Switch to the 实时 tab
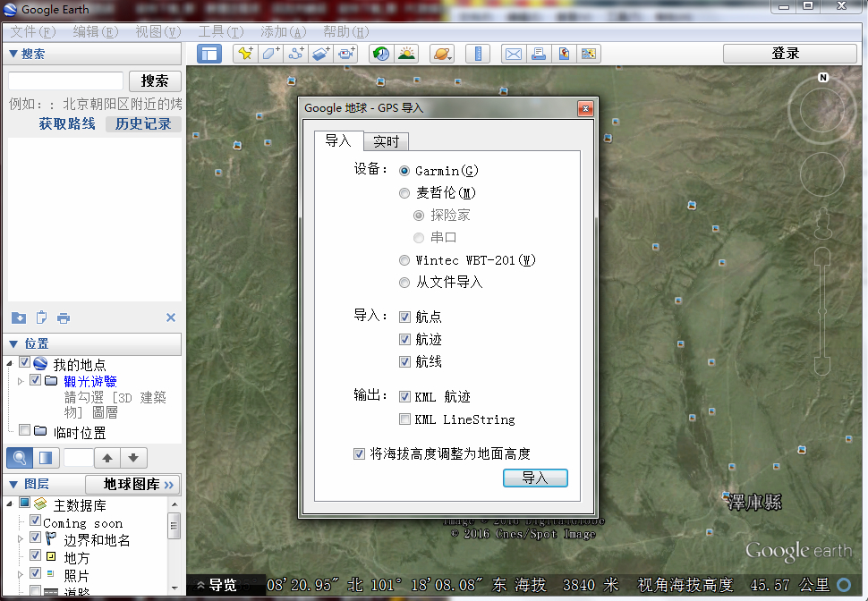Screen dimensions: 868x601 387,141
